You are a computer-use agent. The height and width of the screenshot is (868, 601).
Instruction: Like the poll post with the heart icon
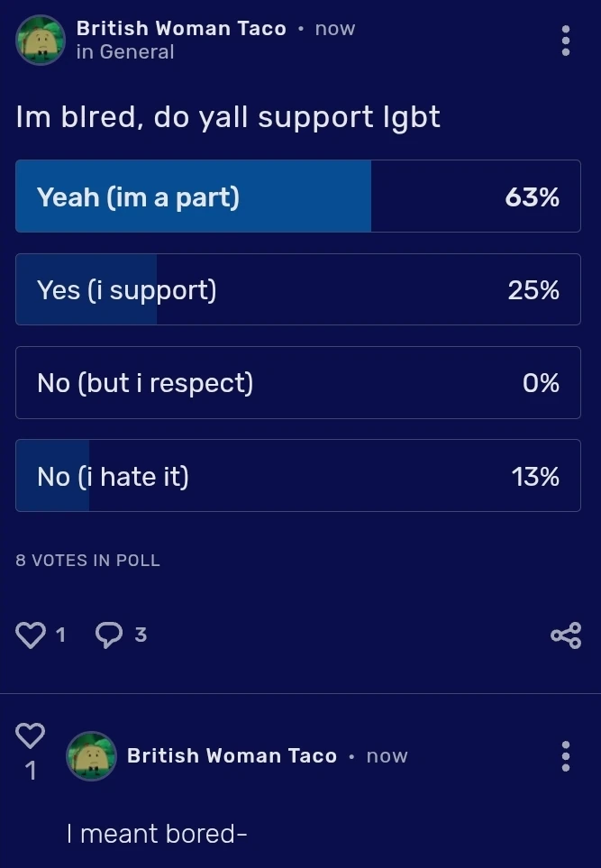(31, 635)
